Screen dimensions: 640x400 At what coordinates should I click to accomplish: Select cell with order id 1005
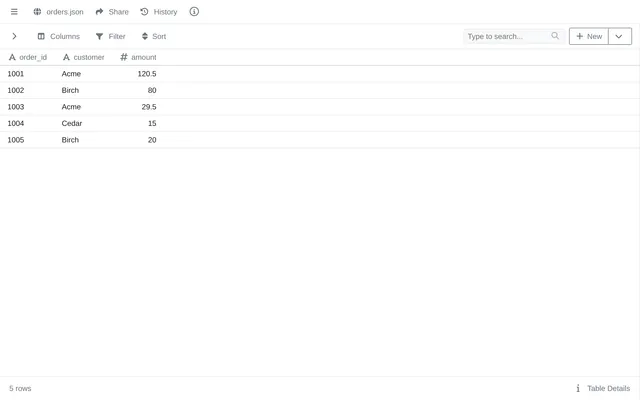click(x=16, y=140)
